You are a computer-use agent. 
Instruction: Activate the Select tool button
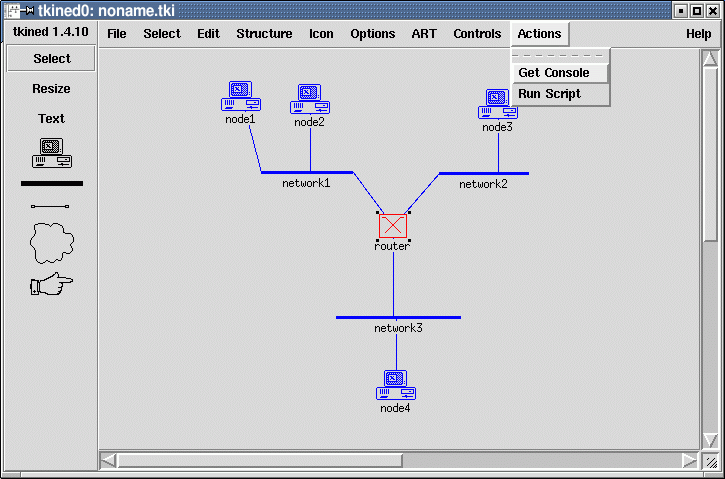point(52,59)
